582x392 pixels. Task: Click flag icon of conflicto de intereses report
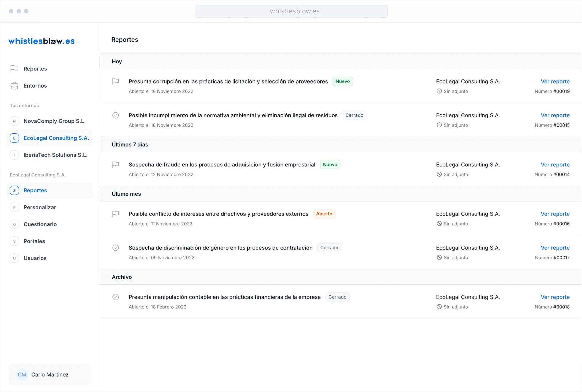click(115, 214)
